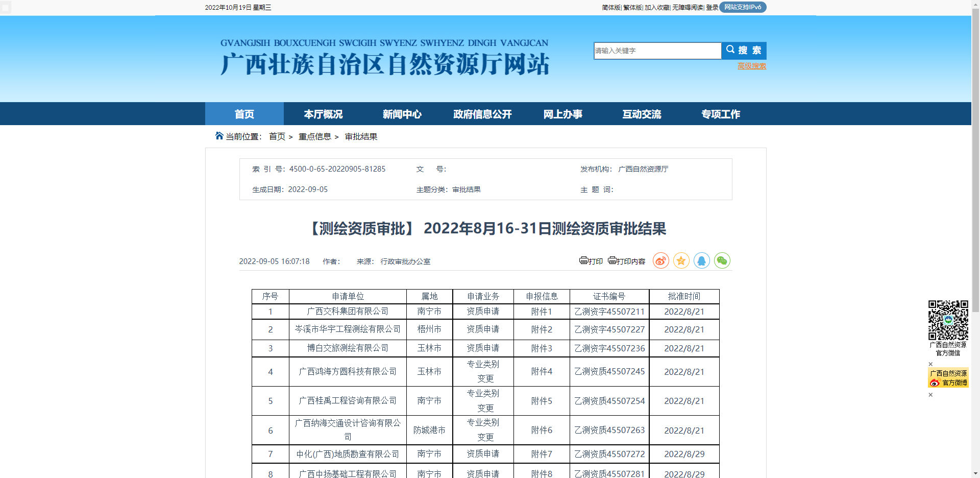
Task: Open 新闻中心 navigation menu
Action: click(402, 114)
